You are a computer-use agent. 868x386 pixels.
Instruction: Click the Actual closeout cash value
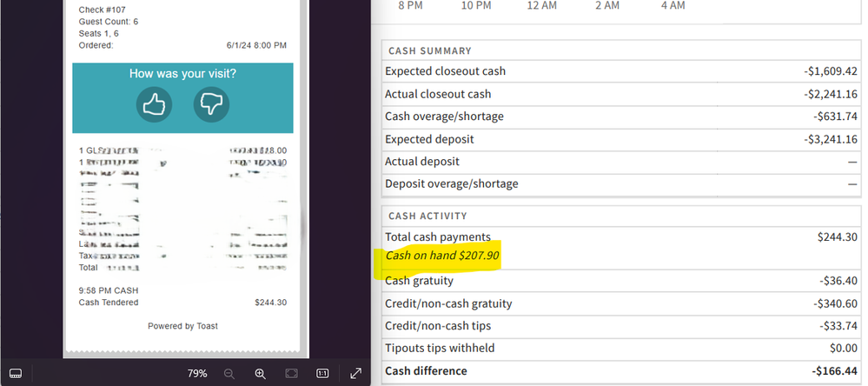pos(830,94)
